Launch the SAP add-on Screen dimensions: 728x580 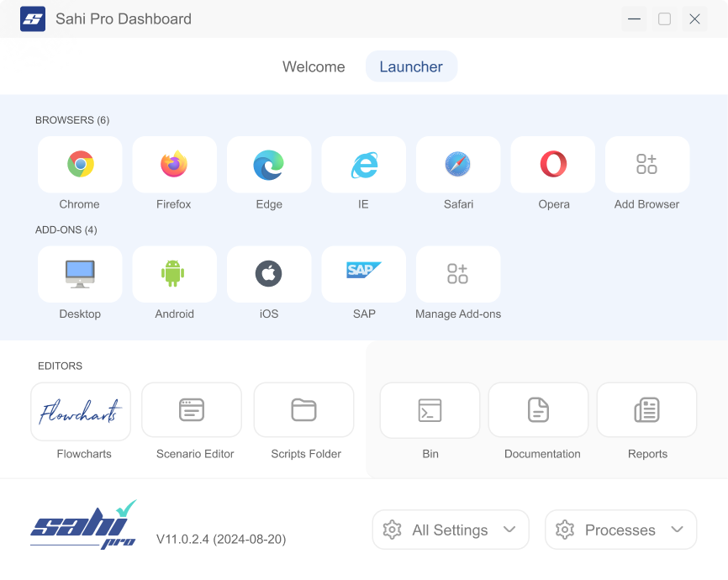pyautogui.click(x=363, y=274)
